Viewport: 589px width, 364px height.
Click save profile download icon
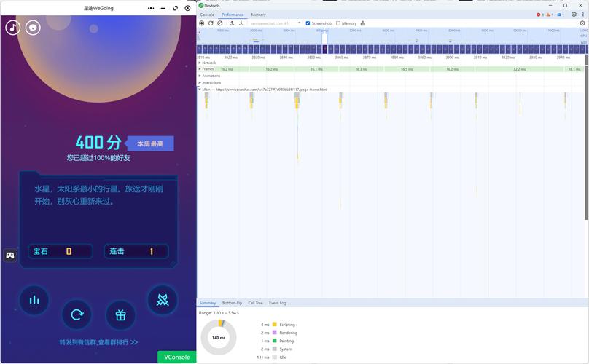[x=241, y=23]
